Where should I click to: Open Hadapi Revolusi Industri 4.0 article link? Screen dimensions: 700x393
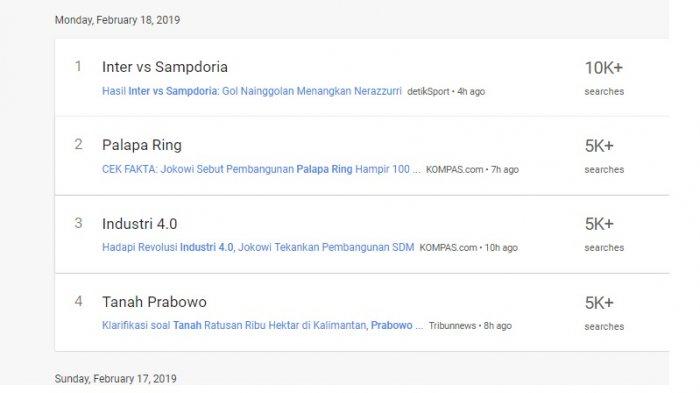(258, 247)
